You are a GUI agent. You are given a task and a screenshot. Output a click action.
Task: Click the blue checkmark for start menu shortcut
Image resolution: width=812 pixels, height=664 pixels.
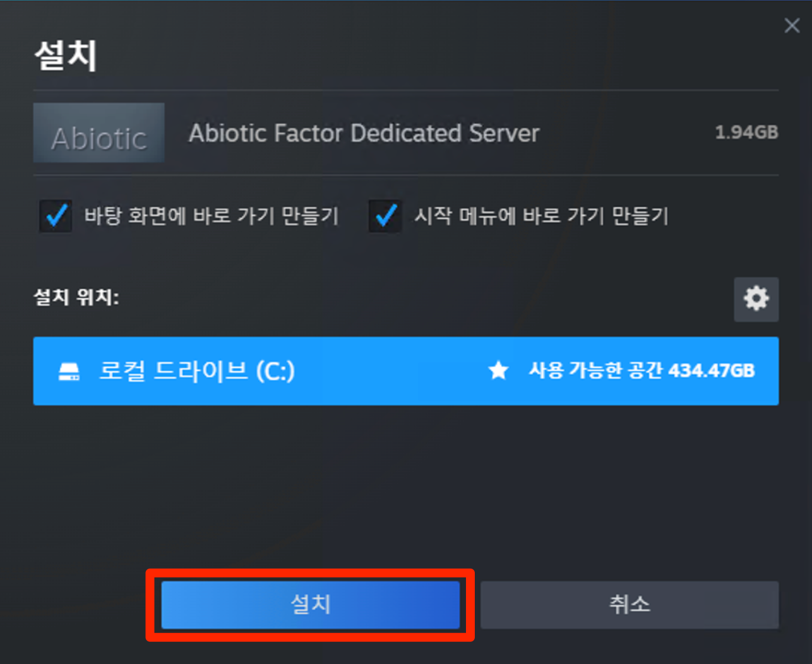tap(385, 216)
